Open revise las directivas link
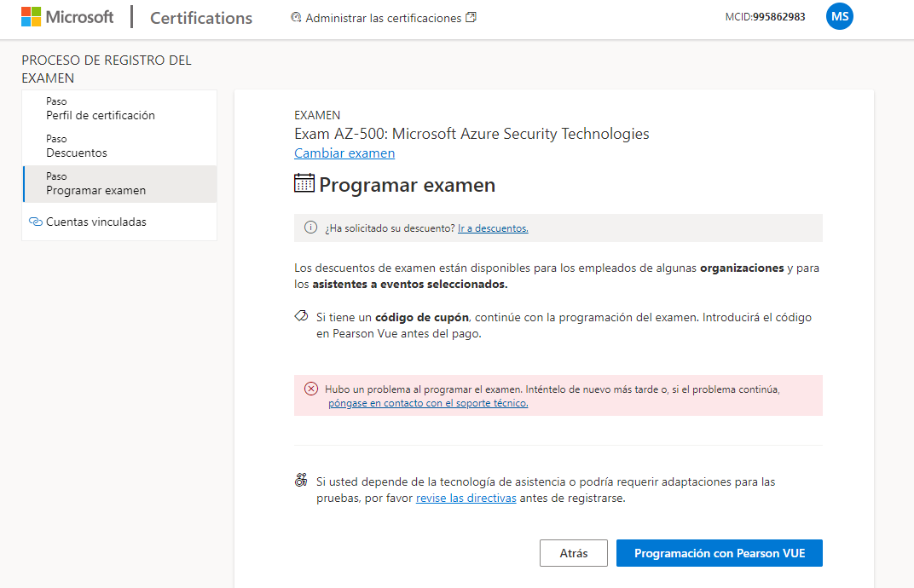The height and width of the screenshot is (588, 914). click(466, 499)
